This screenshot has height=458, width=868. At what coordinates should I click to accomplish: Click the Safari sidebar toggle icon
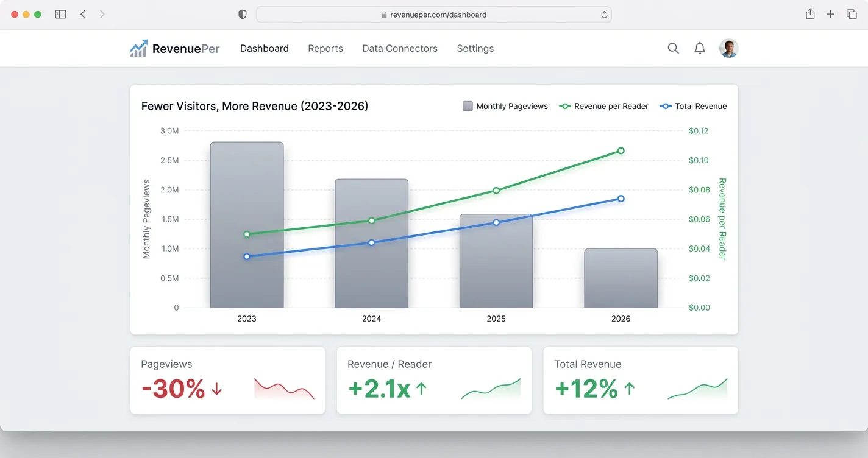pyautogui.click(x=60, y=14)
